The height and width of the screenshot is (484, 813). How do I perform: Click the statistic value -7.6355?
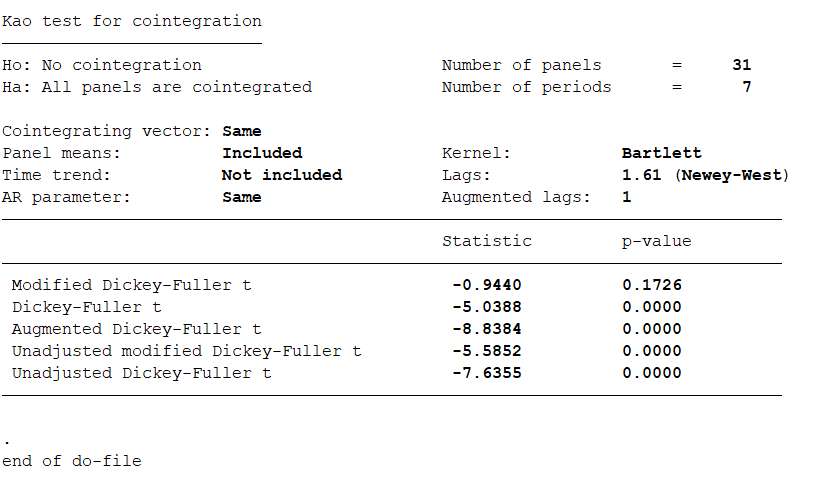[486, 373]
